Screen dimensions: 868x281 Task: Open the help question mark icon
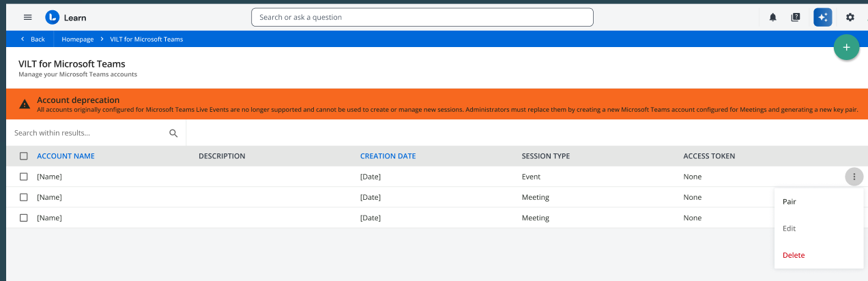pyautogui.click(x=795, y=17)
